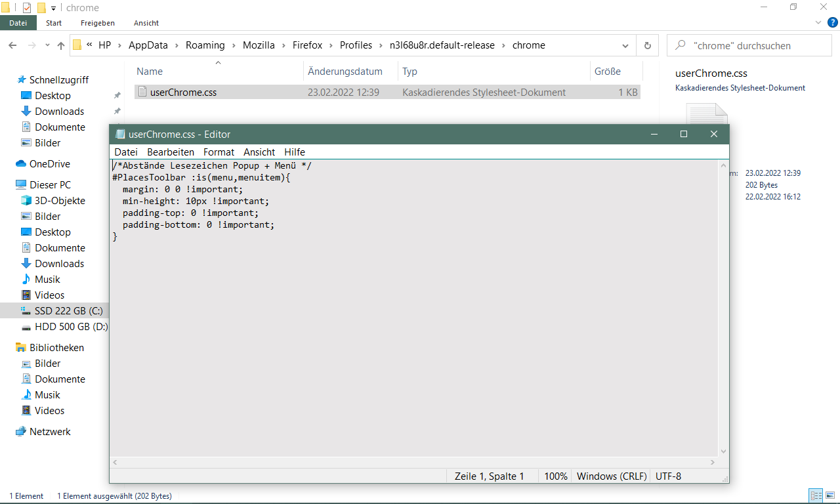The width and height of the screenshot is (840, 504).
Task: Expand the address bar history dropdown
Action: [625, 45]
